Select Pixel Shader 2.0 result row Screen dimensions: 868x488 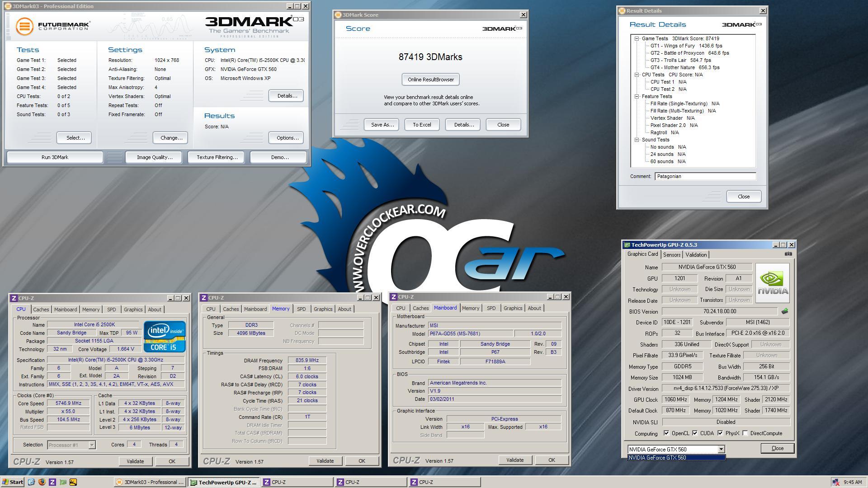coord(674,125)
